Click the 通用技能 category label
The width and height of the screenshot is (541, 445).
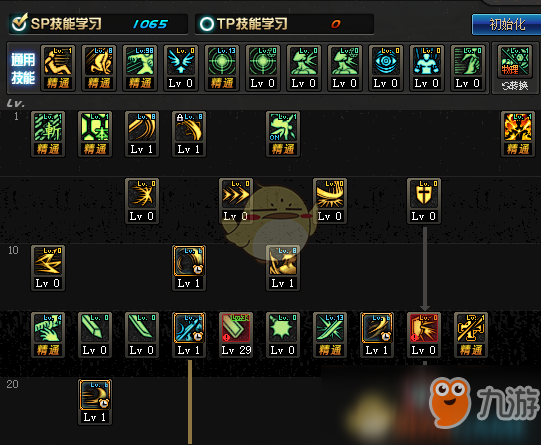click(x=23, y=69)
